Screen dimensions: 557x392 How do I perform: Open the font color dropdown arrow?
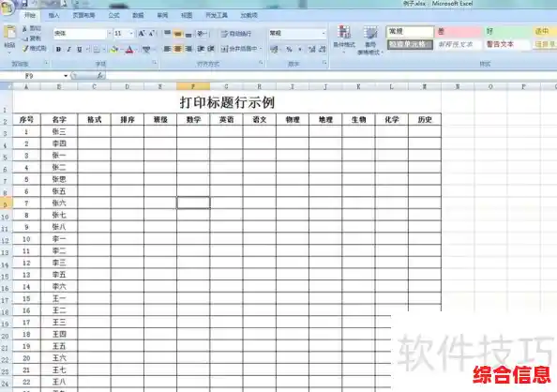137,50
